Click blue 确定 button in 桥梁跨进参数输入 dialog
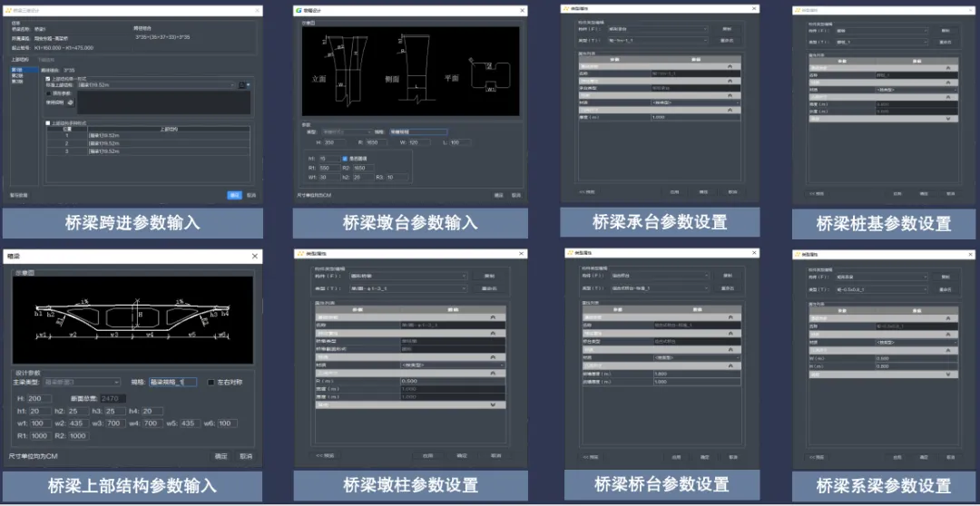980x506 pixels. 234,195
